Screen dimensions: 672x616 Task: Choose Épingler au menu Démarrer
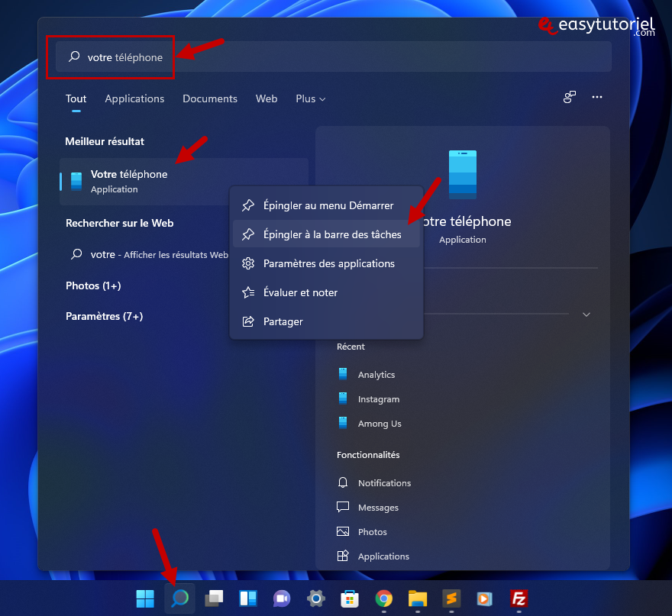coord(326,205)
